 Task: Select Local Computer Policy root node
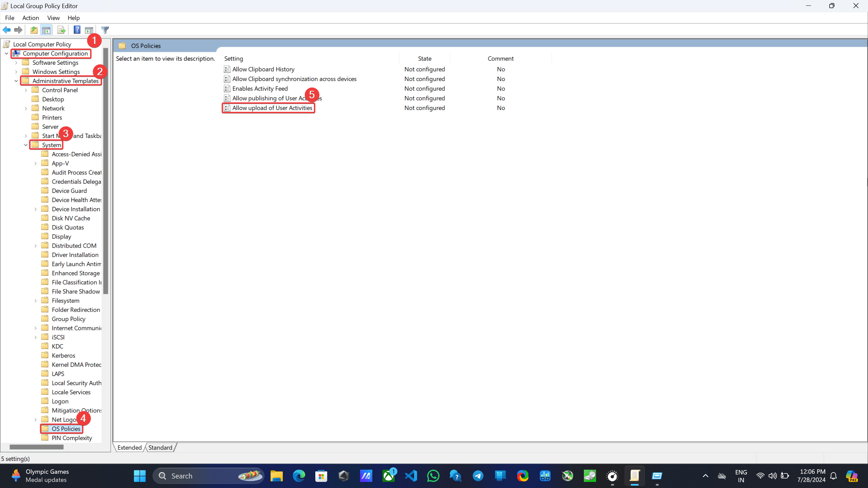point(42,44)
